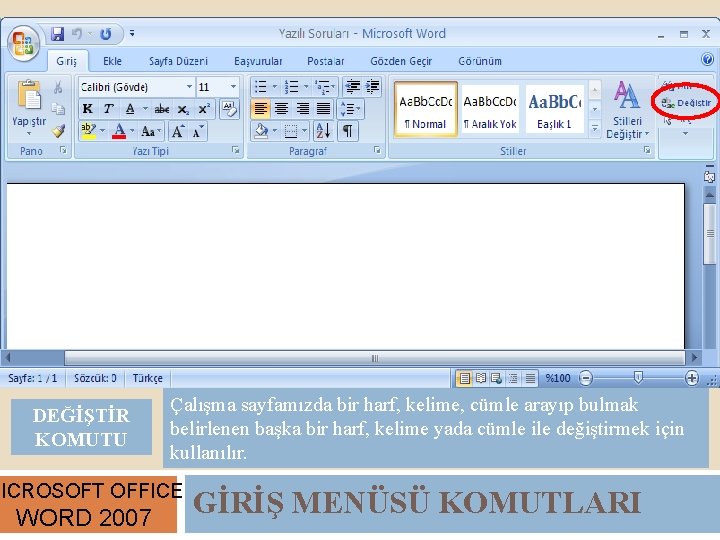Apply the Başlık 1 style
The width and height of the screenshot is (720, 540).
point(554,109)
